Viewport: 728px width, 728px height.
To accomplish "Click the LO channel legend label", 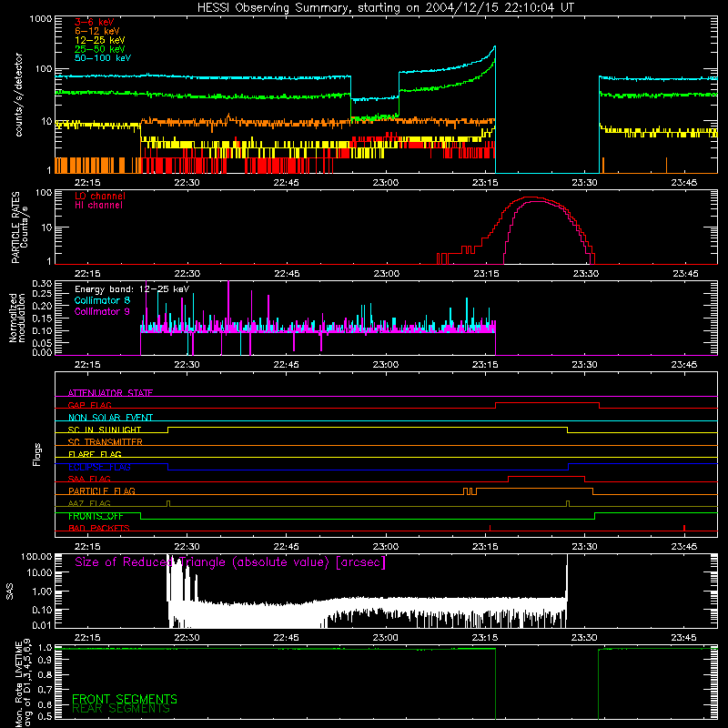I will (x=100, y=196).
